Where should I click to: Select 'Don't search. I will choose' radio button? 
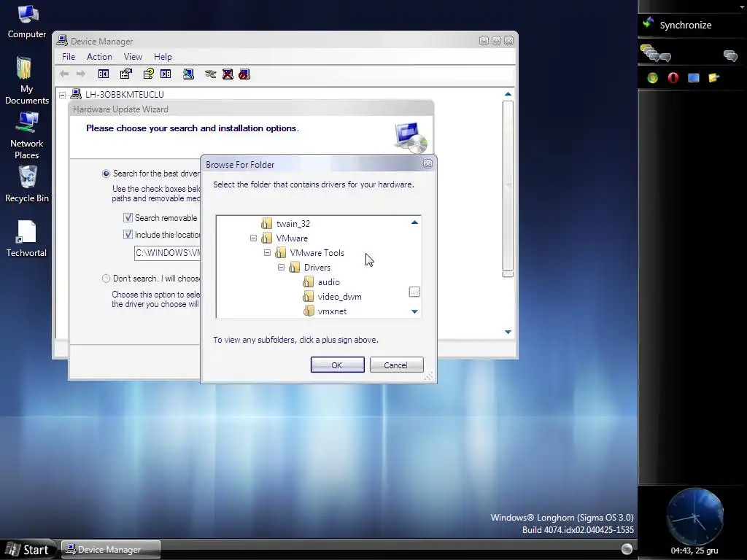pyautogui.click(x=107, y=279)
